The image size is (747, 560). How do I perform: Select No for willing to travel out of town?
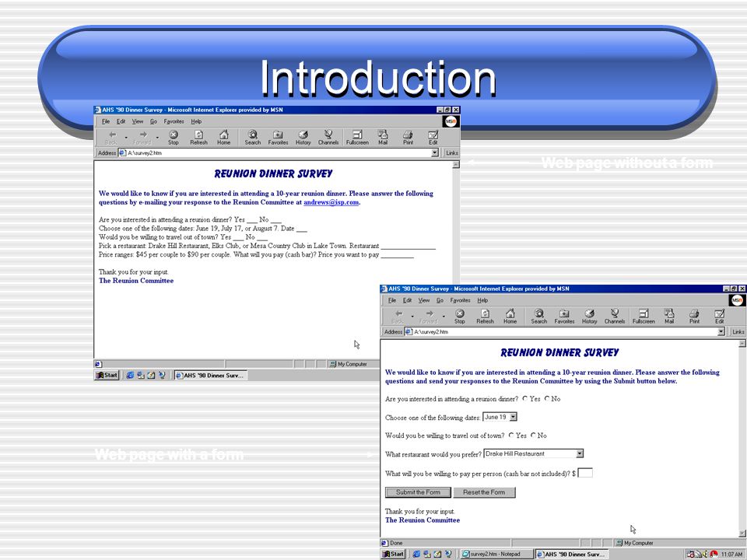533,436
